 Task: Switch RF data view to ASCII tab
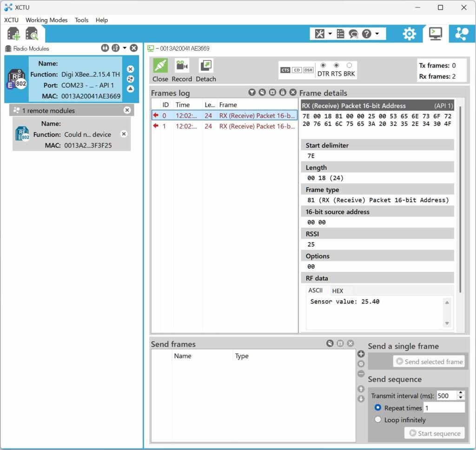click(316, 290)
